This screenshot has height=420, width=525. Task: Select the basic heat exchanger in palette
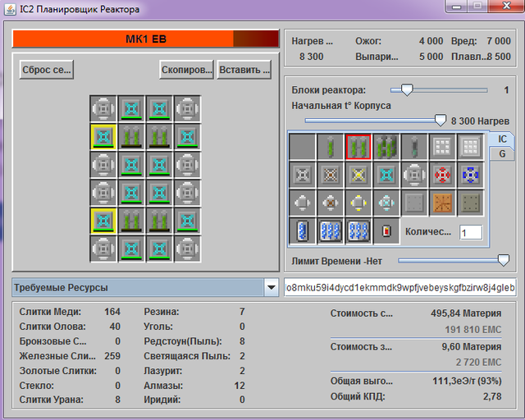pos(303,203)
